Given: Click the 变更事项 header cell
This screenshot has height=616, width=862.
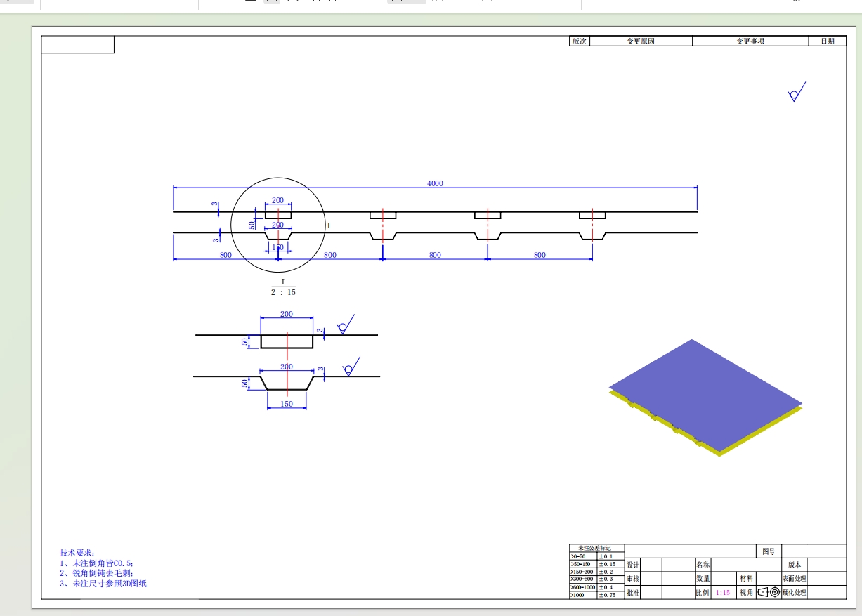Looking at the screenshot, I should click(750, 41).
